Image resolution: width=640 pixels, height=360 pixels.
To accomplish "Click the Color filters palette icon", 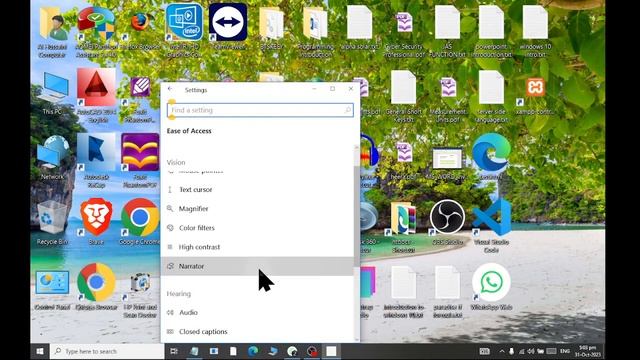I will [x=170, y=228].
